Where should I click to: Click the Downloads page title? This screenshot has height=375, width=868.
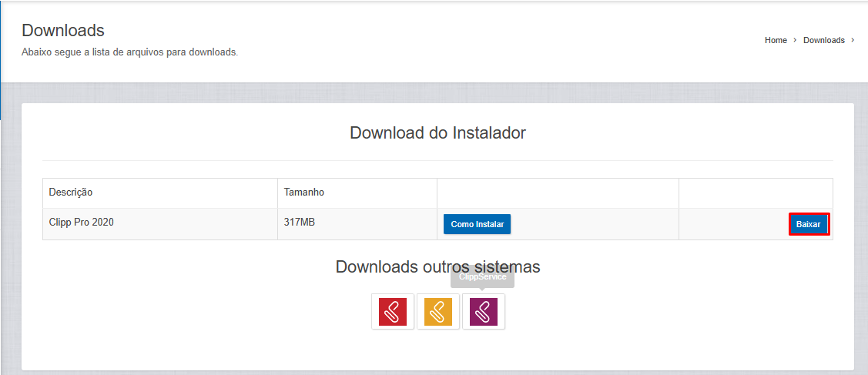[x=63, y=31]
